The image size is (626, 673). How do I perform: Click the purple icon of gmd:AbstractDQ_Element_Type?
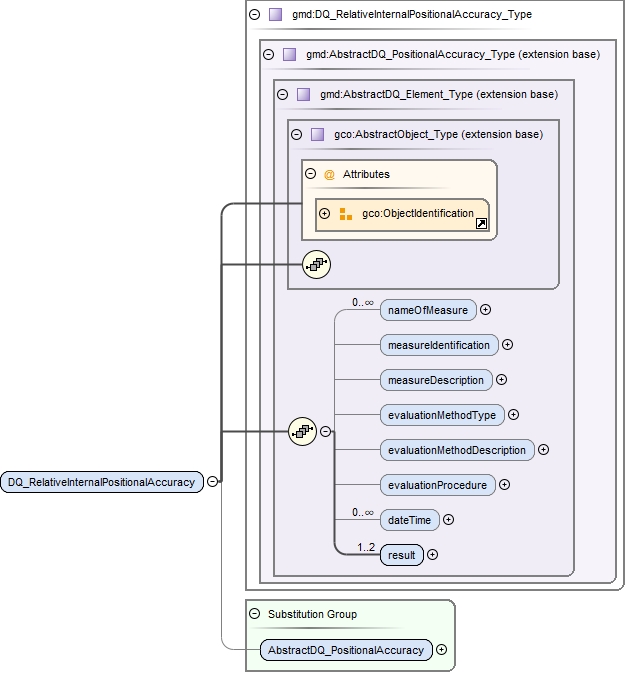pyautogui.click(x=303, y=94)
